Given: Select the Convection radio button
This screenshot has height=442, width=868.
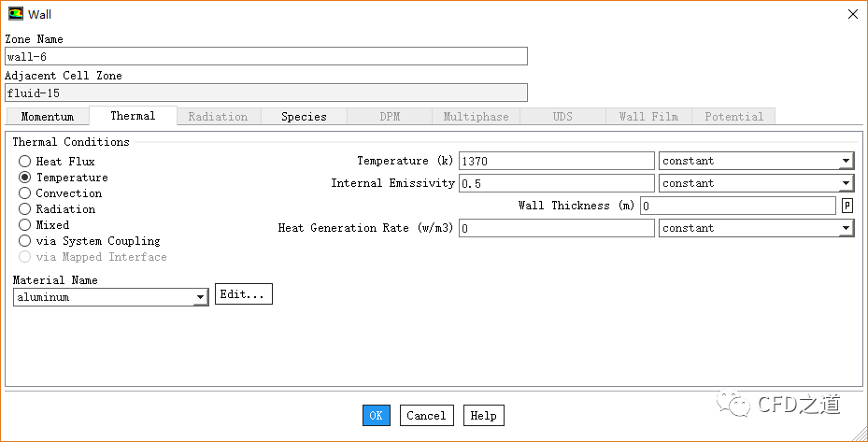Looking at the screenshot, I should pos(25,193).
